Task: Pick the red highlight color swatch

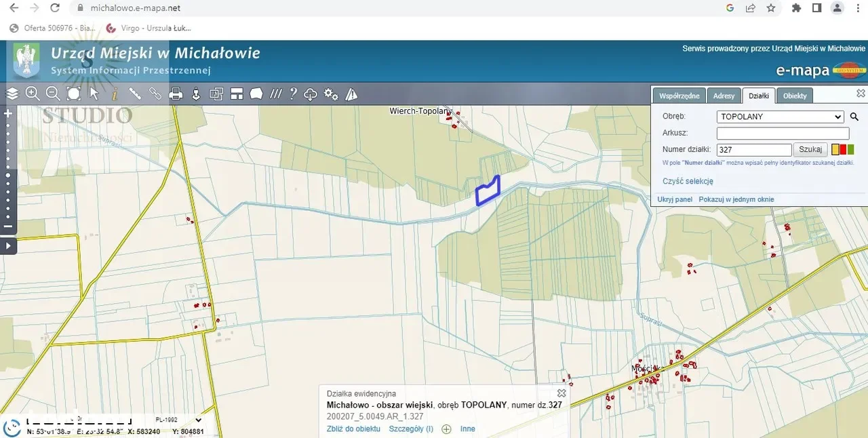Action: [843, 150]
